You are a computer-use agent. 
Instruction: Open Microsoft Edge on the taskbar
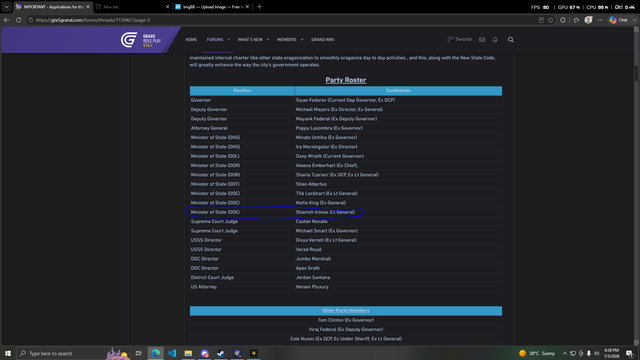pos(156,353)
